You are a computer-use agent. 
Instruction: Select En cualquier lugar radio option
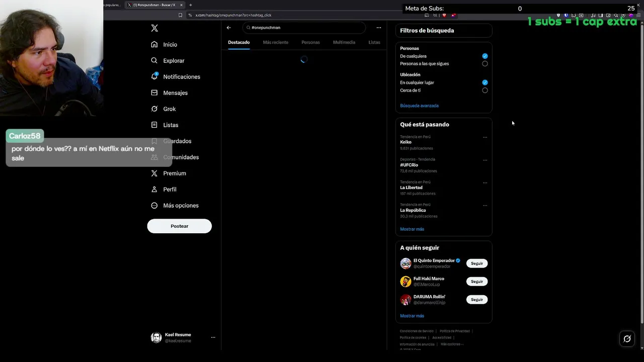pos(485,82)
